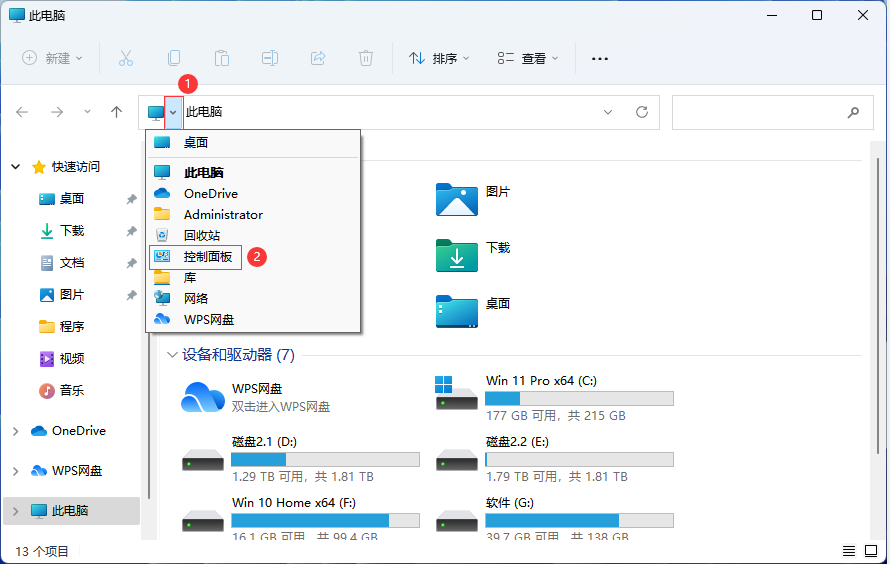Choose 桌面 in dropdown list
Viewport: 890px width, 564px height.
[x=253, y=143]
